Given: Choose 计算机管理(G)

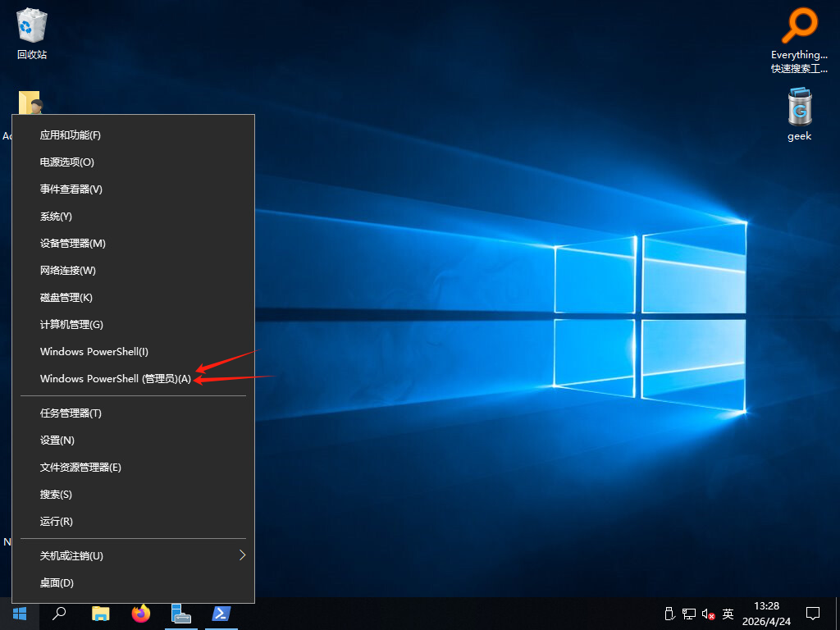Looking at the screenshot, I should pos(133,325).
